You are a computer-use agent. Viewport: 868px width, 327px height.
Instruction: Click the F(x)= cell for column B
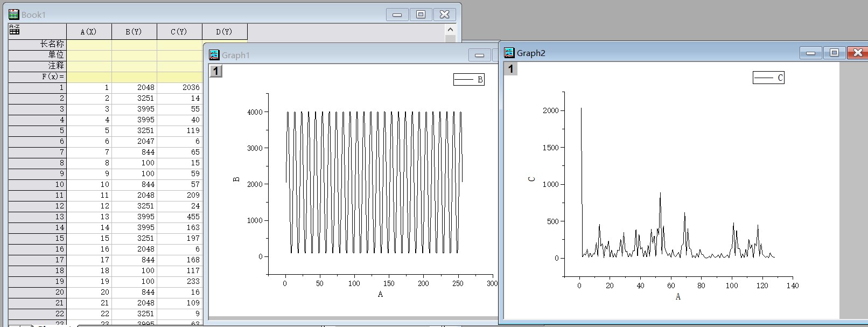point(134,76)
